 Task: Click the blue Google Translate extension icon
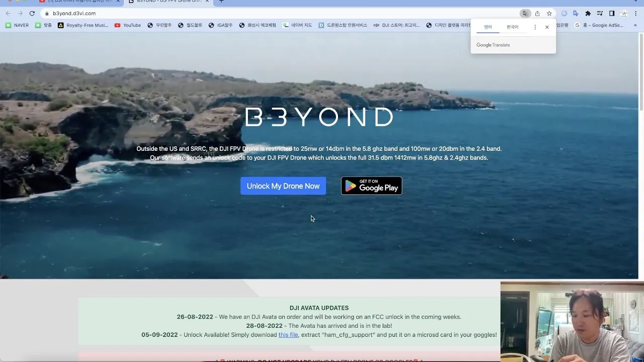tap(576, 14)
